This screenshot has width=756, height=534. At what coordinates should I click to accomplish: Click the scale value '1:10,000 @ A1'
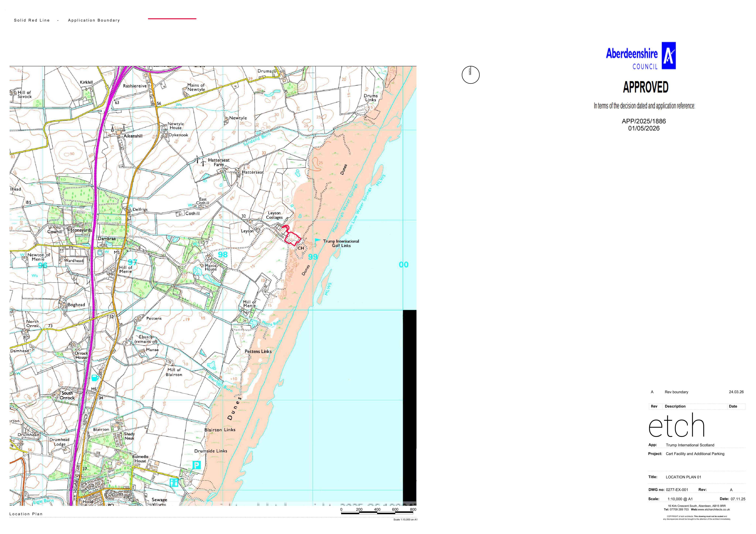click(680, 499)
